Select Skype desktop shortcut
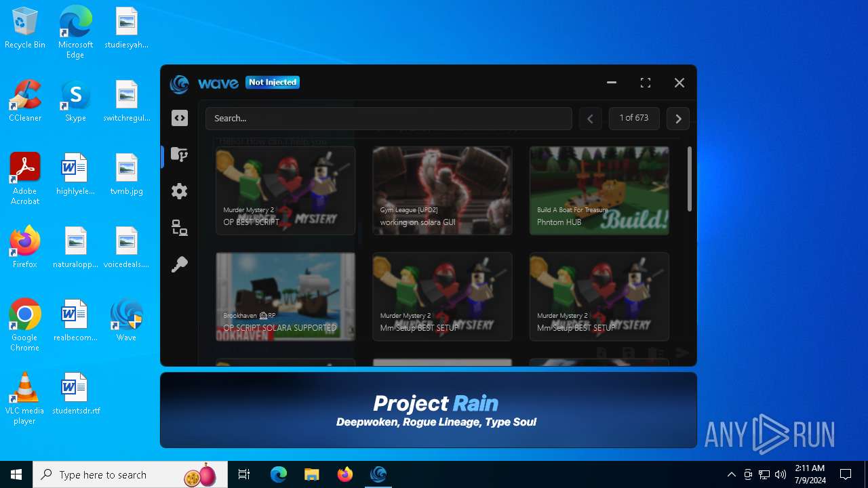This screenshot has width=868, height=488. (75, 101)
